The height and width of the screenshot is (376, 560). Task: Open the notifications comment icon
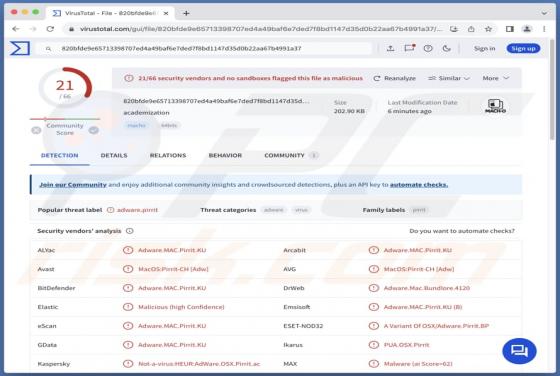[409, 48]
